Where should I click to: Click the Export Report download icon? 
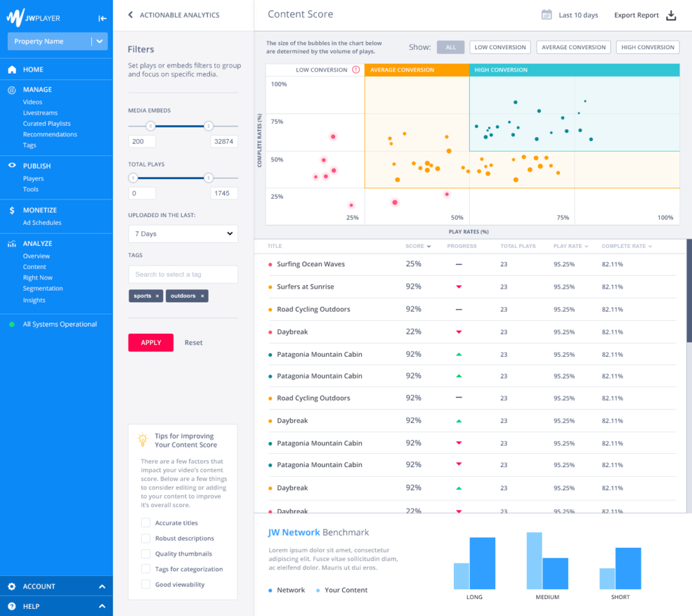pyautogui.click(x=671, y=16)
